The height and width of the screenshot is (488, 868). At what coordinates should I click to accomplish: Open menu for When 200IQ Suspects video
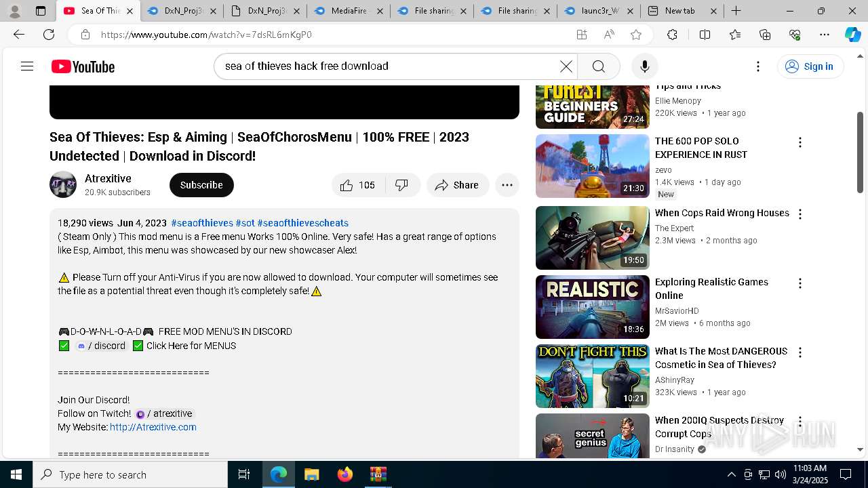(x=800, y=422)
